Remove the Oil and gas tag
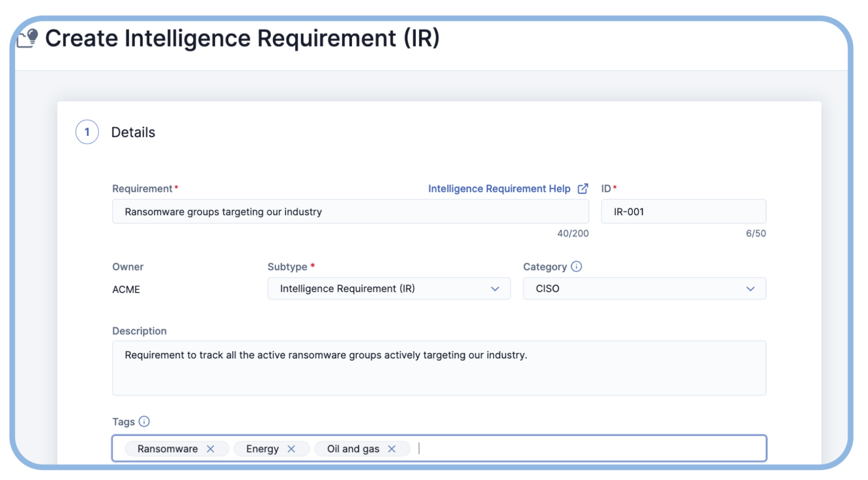 tap(392, 448)
